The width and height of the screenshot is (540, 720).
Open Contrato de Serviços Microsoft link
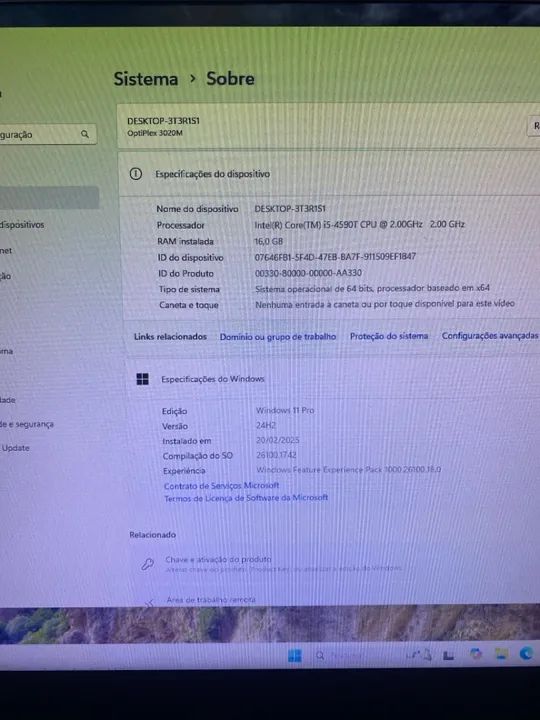(x=221, y=485)
